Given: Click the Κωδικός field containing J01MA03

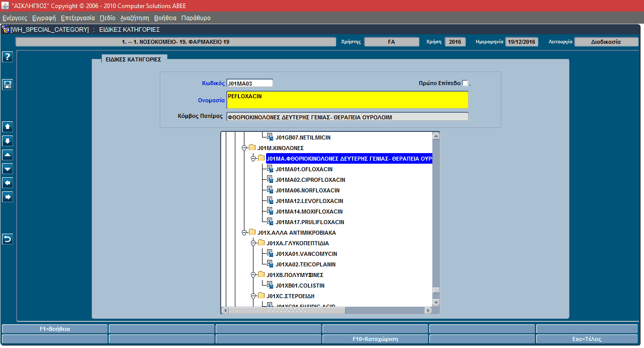Looking at the screenshot, I should (x=249, y=83).
